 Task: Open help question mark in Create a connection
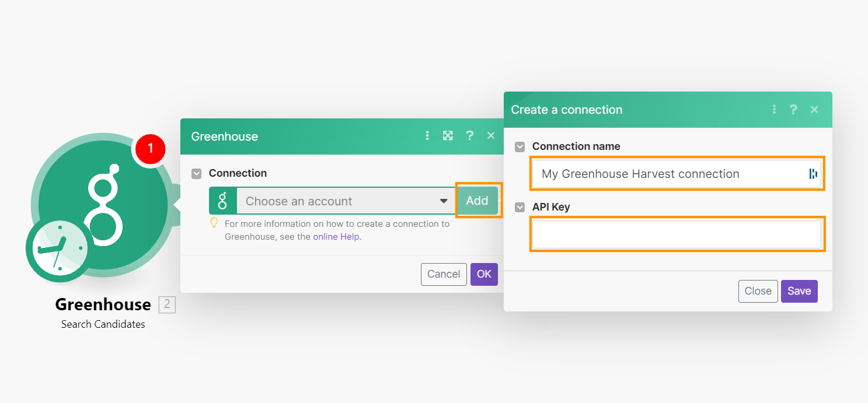click(x=793, y=109)
